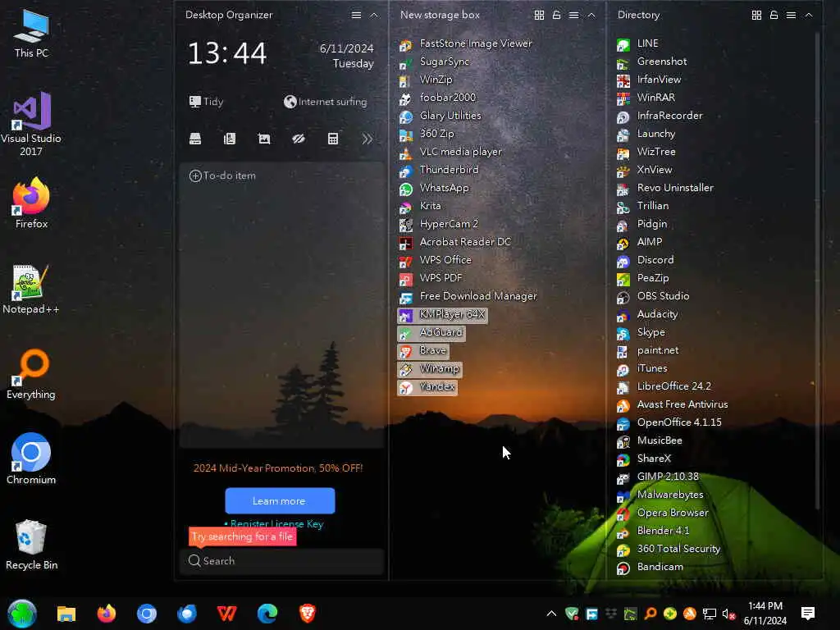840x630 pixels.
Task: Select the Opera Browser shortcut
Action: click(662, 514)
